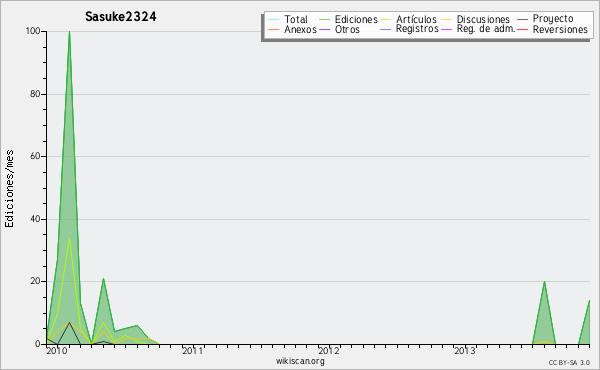Click the orange Anexos line swatch in legend

tap(274, 29)
